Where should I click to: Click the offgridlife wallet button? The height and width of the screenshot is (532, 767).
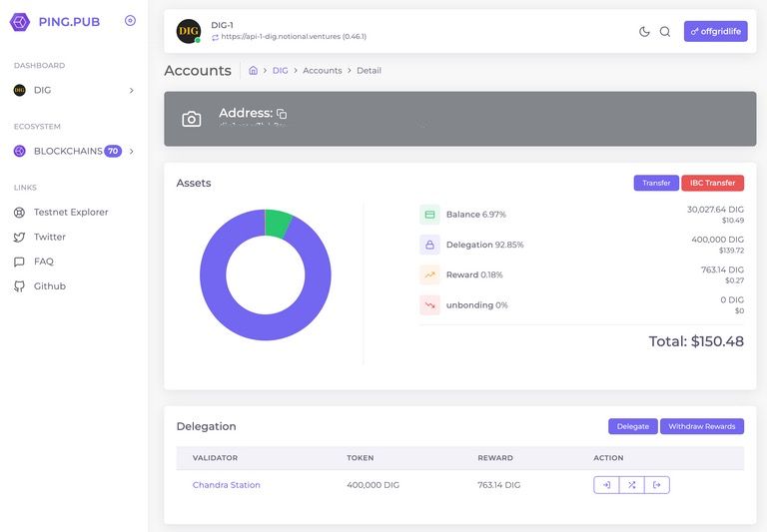(715, 32)
